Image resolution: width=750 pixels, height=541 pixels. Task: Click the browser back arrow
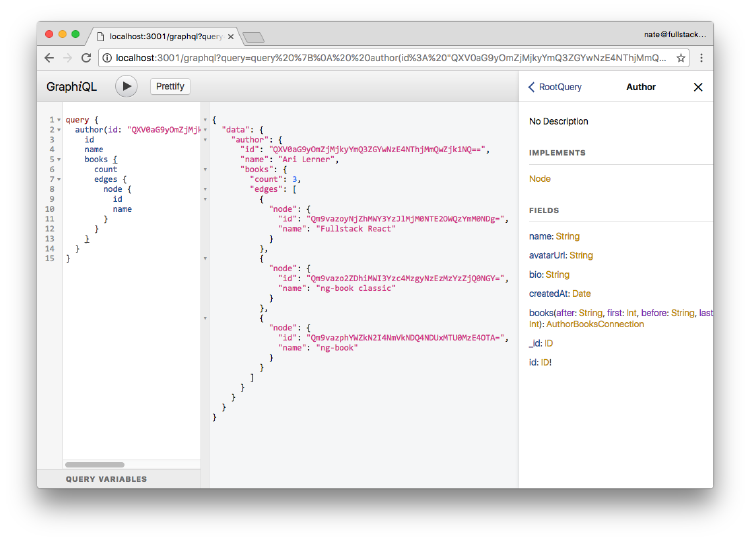[50, 58]
